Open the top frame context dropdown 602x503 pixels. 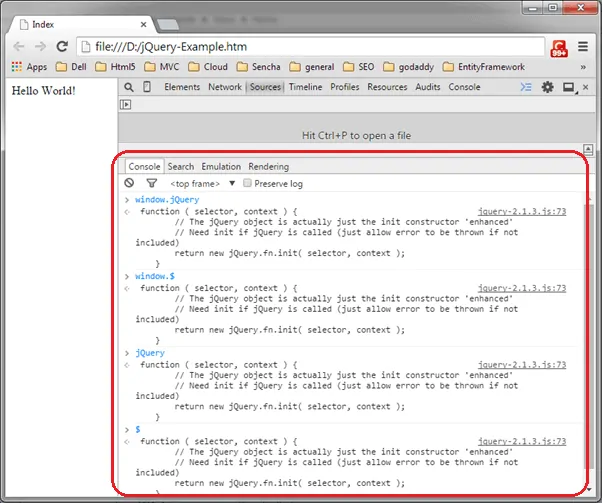point(232,183)
